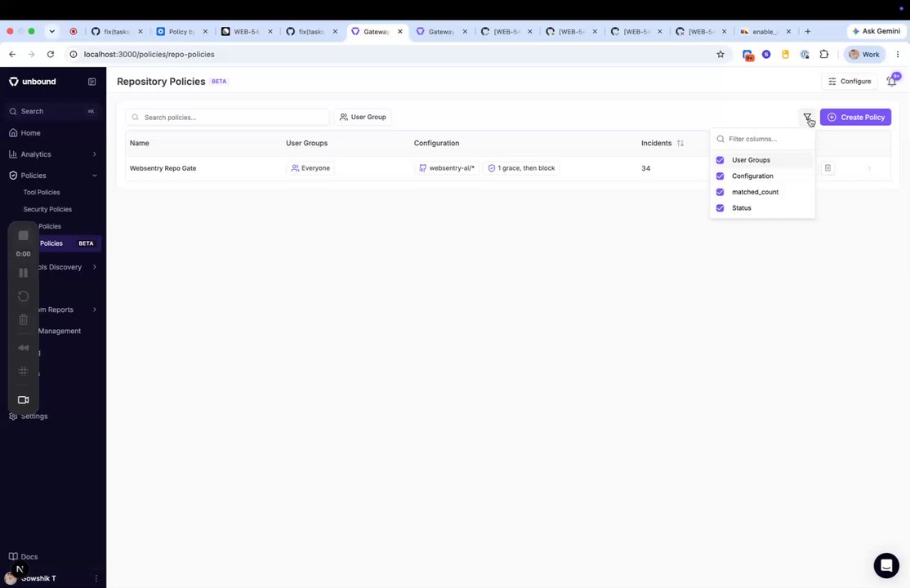Switch to the Policy by tab

181,32
